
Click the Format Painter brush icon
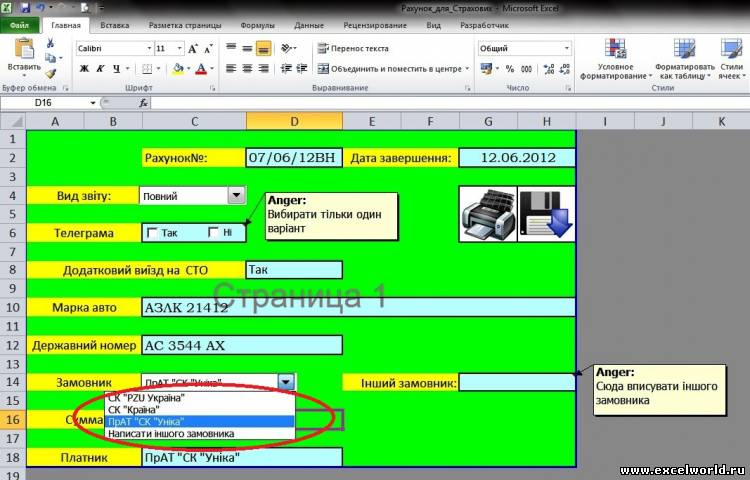point(50,73)
